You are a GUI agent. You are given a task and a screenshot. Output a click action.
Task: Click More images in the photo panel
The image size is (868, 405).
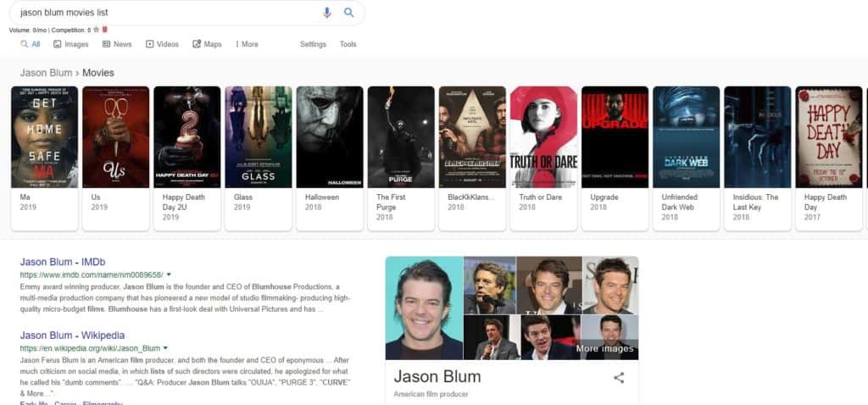604,348
